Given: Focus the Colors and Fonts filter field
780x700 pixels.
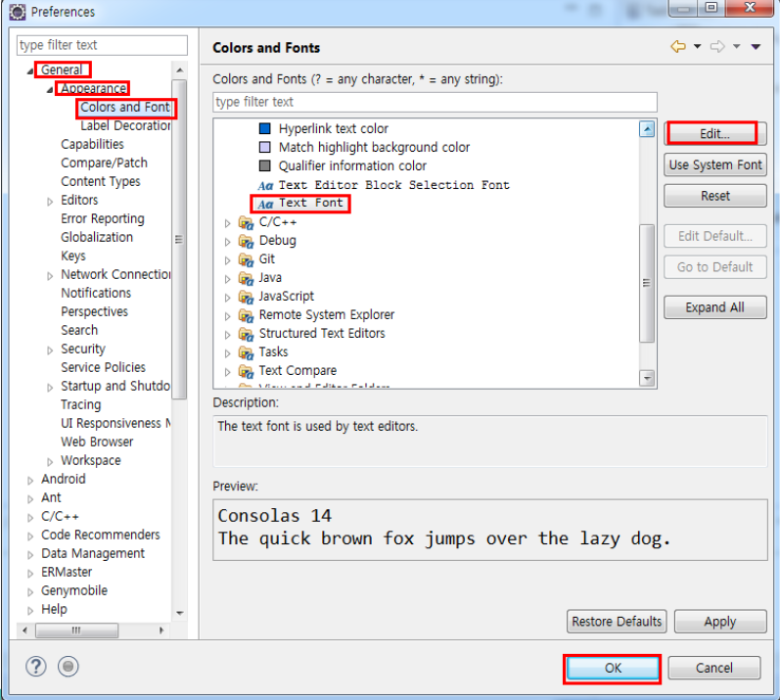Looking at the screenshot, I should coord(435,102).
